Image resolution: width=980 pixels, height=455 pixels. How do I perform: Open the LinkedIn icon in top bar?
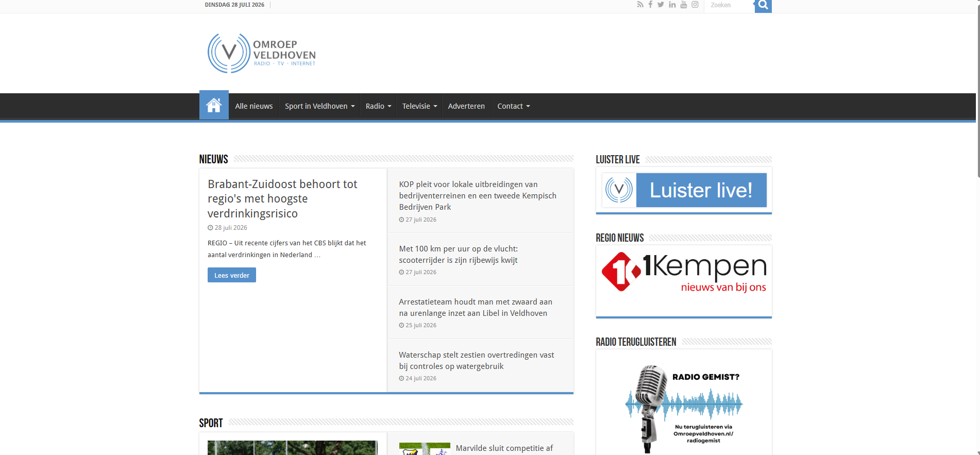tap(672, 5)
